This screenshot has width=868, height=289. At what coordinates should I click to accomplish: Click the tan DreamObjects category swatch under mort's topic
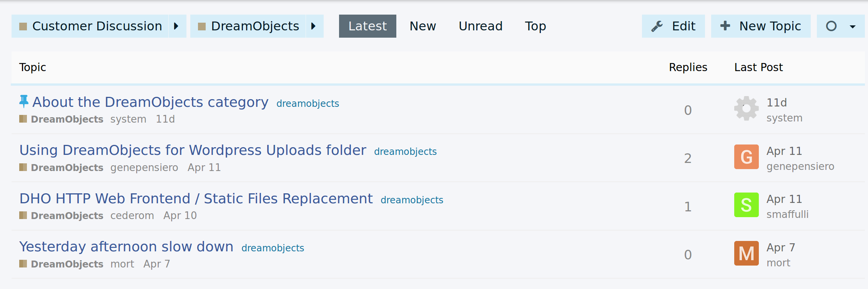pyautogui.click(x=23, y=264)
